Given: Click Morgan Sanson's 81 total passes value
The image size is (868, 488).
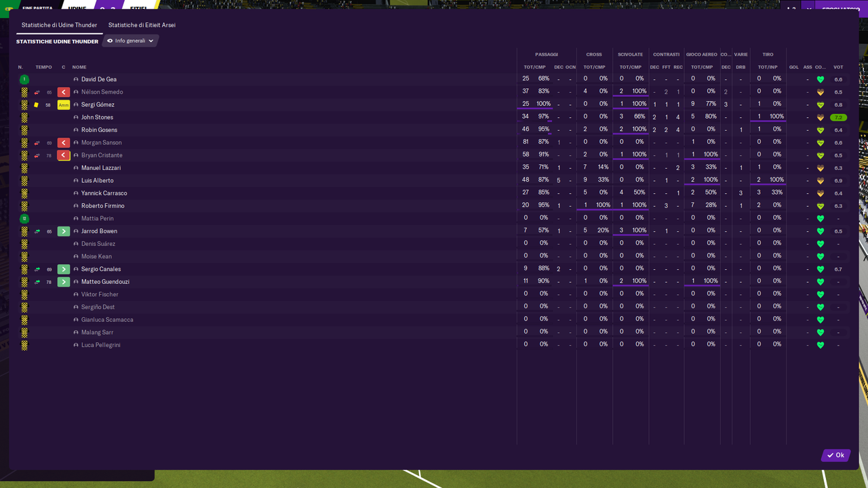Looking at the screenshot, I should click(526, 142).
